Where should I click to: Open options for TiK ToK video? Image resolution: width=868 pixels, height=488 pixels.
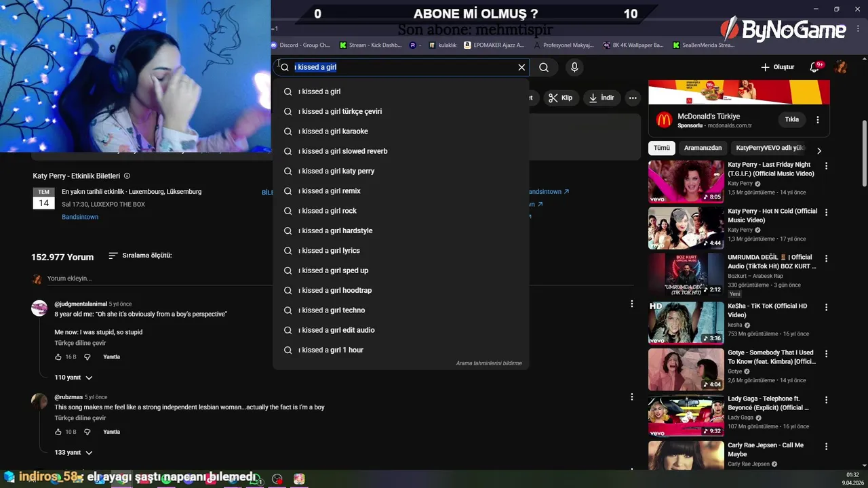pyautogui.click(x=826, y=307)
